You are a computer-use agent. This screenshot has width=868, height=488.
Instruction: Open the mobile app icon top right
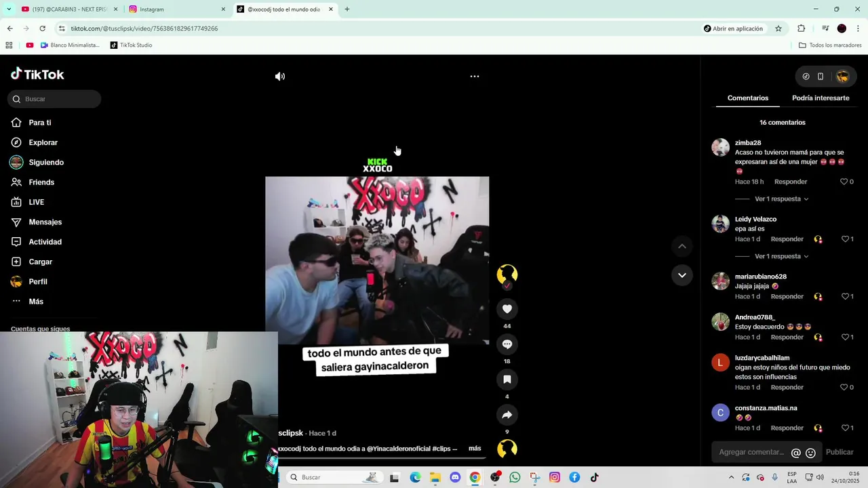[821, 77]
